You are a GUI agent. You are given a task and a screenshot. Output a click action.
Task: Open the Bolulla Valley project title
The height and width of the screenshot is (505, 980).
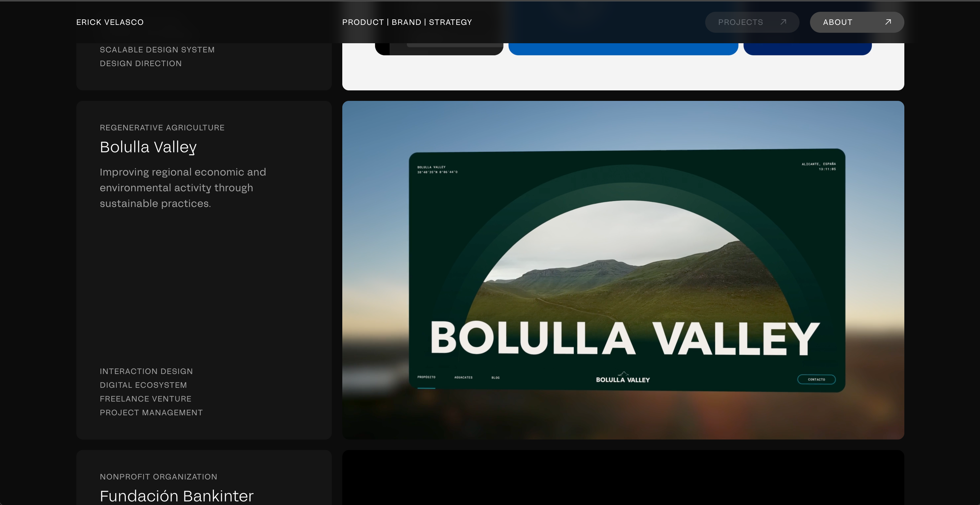coord(148,147)
